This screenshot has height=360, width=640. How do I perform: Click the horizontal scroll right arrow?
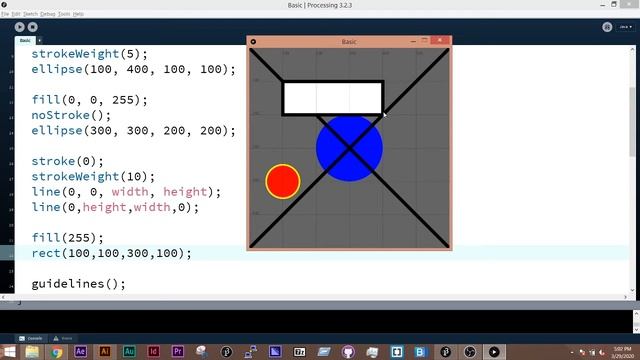pyautogui.click(x=625, y=297)
